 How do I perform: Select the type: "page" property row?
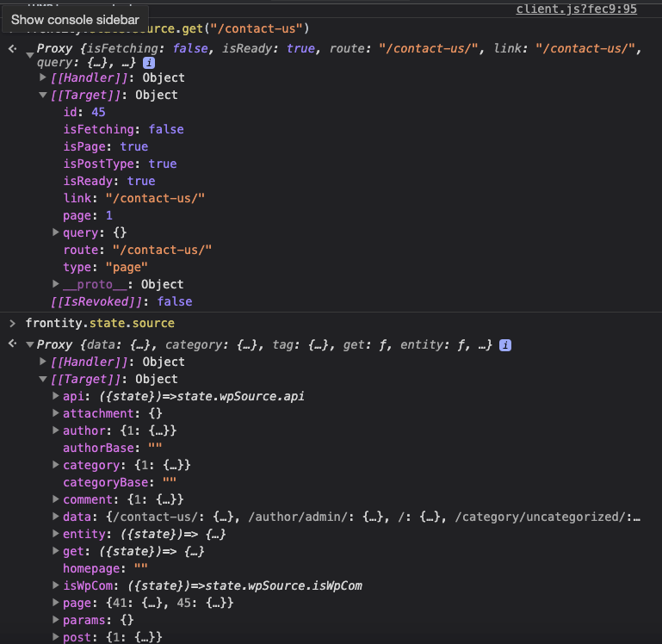pyautogui.click(x=105, y=267)
